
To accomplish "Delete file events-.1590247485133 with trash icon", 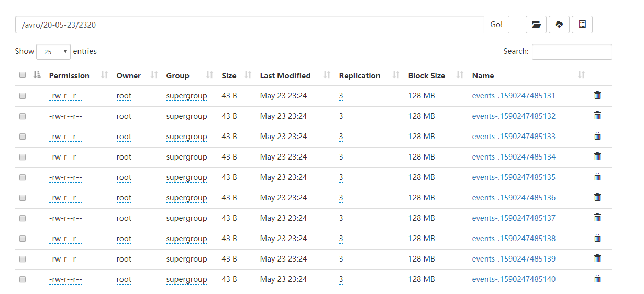I will pos(597,136).
